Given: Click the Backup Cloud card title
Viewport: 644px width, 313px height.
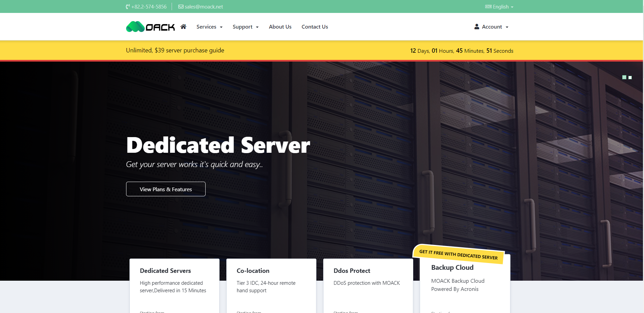Looking at the screenshot, I should point(452,268).
